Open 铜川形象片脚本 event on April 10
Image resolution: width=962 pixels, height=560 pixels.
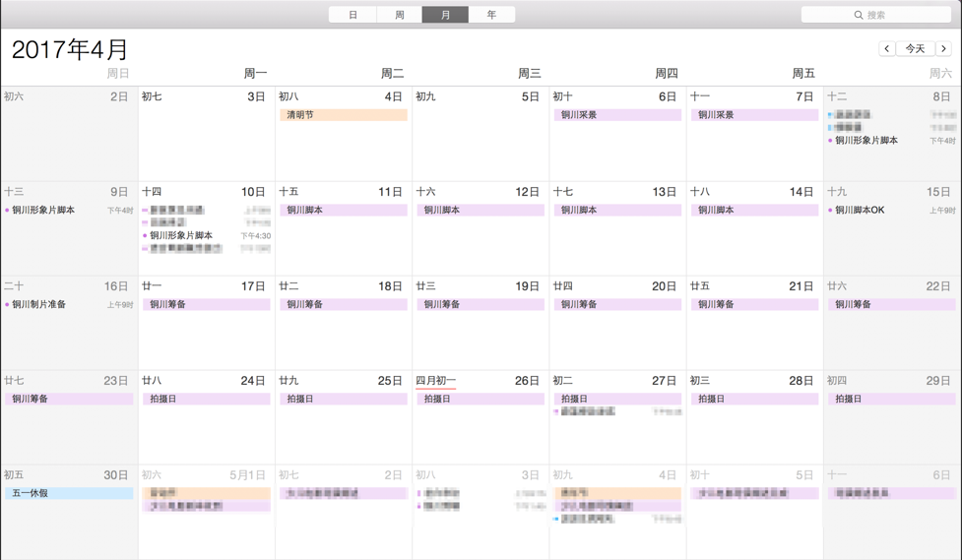coord(206,235)
